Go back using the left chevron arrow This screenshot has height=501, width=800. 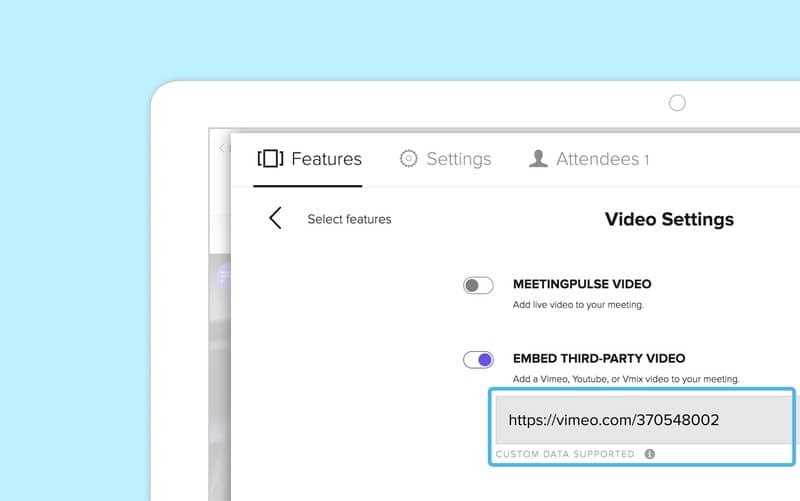[275, 219]
